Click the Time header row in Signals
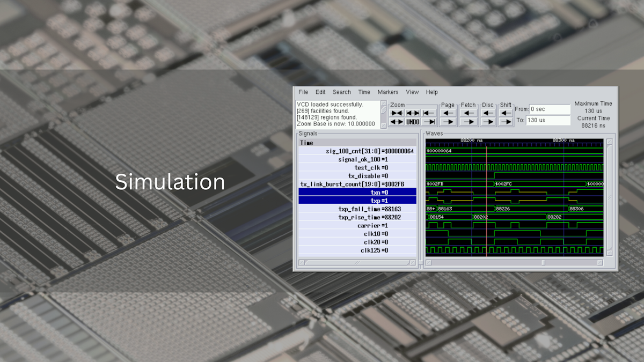Viewport: 644px width, 362px height. (x=357, y=143)
